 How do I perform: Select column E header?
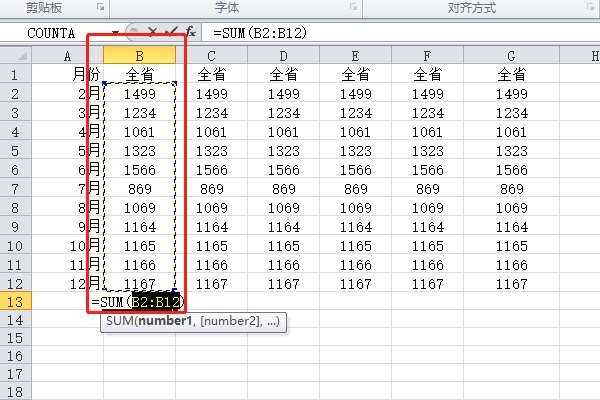pyautogui.click(x=355, y=56)
